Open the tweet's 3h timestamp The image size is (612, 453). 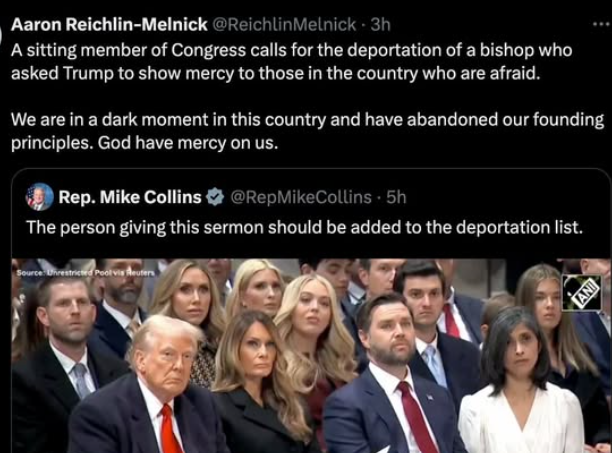tap(381, 25)
